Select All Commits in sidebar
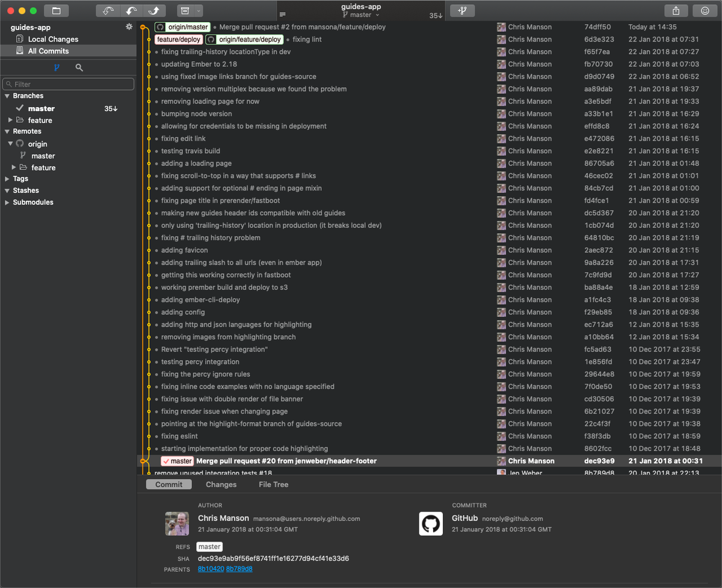This screenshot has height=588, width=722. pyautogui.click(x=69, y=51)
